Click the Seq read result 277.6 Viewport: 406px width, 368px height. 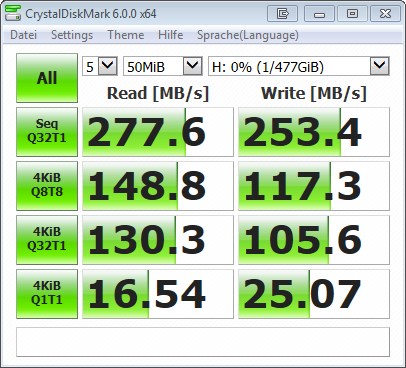(x=158, y=132)
